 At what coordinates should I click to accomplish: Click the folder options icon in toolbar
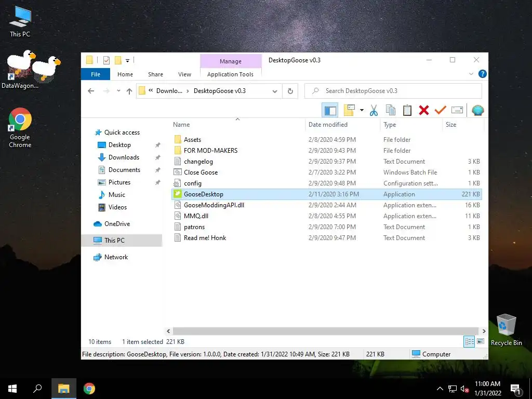(x=349, y=110)
